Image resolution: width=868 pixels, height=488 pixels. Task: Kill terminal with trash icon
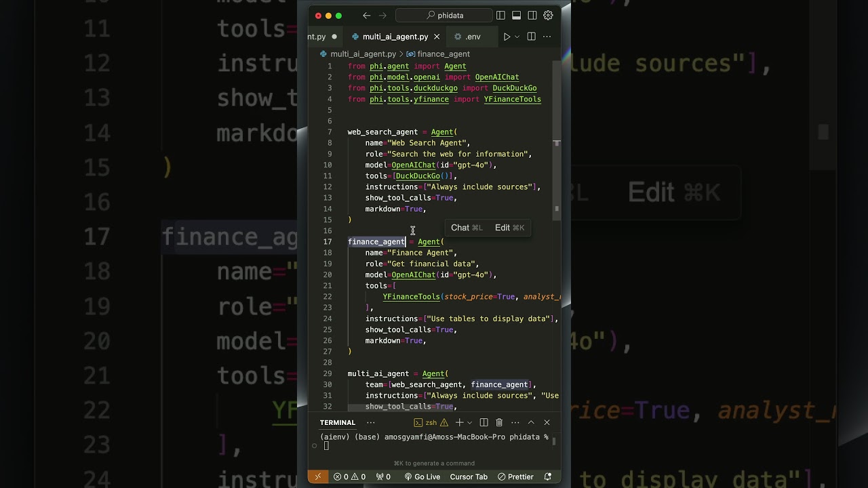click(499, 422)
